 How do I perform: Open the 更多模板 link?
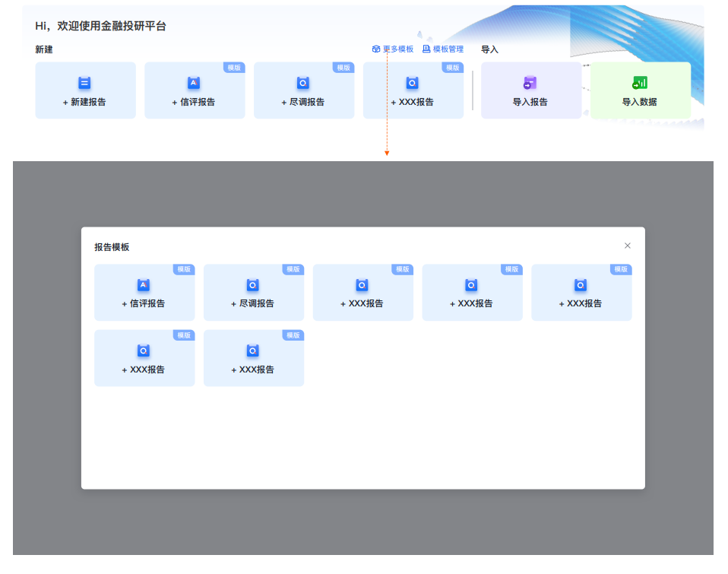[x=393, y=49]
